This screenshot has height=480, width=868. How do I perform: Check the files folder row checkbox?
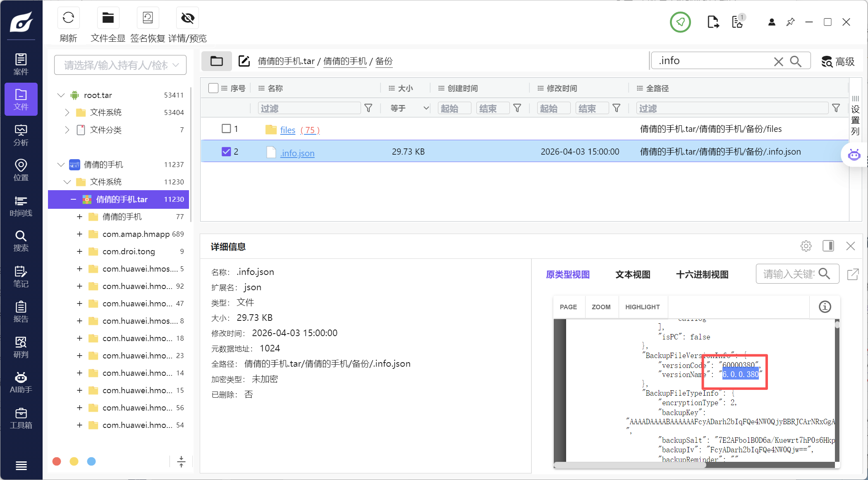coord(226,129)
